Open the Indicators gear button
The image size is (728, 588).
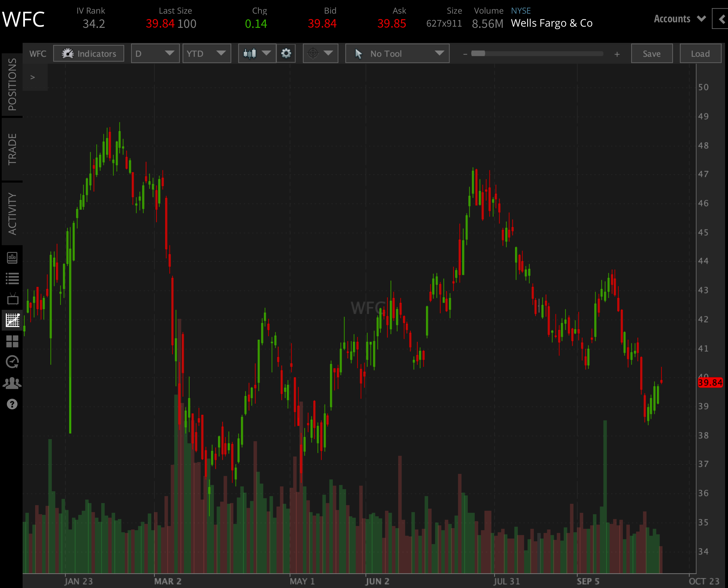(88, 54)
